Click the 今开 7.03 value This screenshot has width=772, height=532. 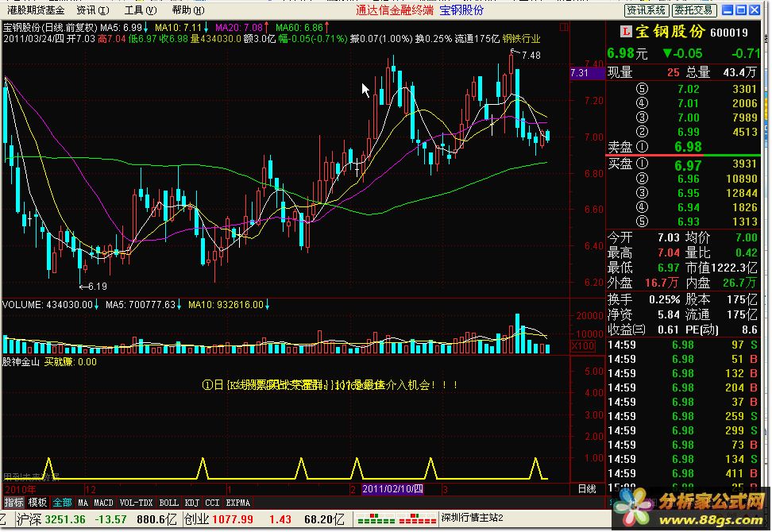(669, 237)
